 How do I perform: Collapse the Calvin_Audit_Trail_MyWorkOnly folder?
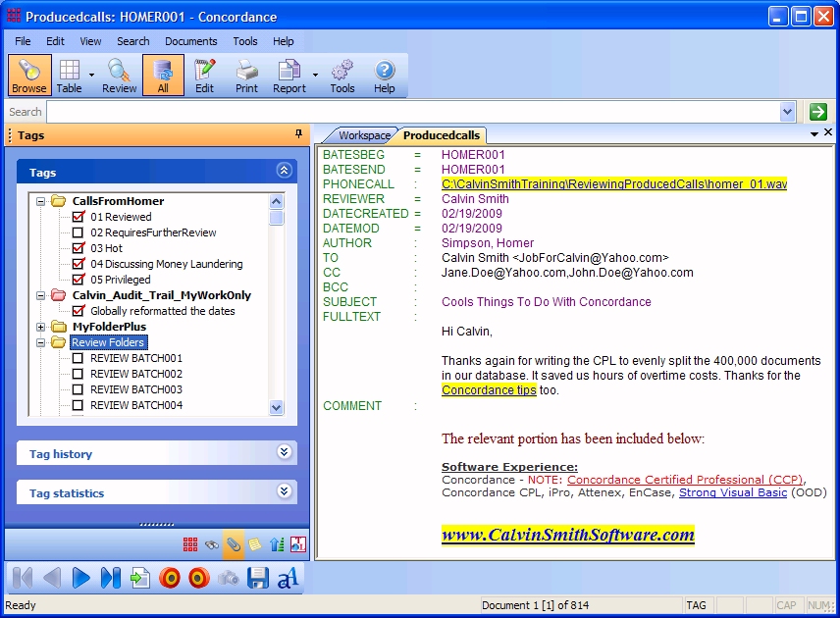[x=40, y=295]
